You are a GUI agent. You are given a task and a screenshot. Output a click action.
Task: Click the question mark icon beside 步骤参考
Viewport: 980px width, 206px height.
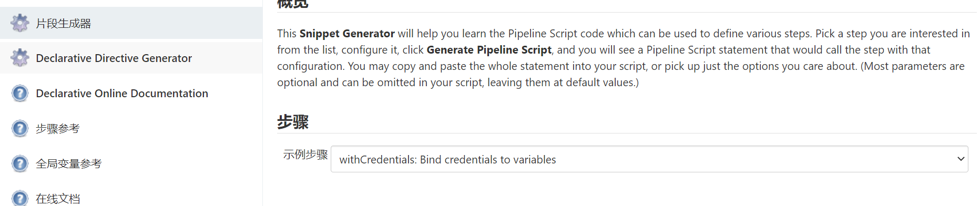[20, 128]
